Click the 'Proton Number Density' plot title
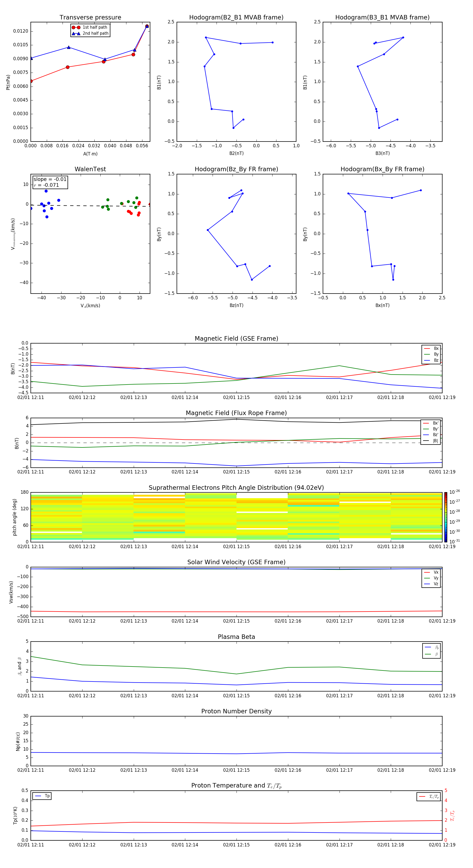 pyautogui.click(x=236, y=711)
